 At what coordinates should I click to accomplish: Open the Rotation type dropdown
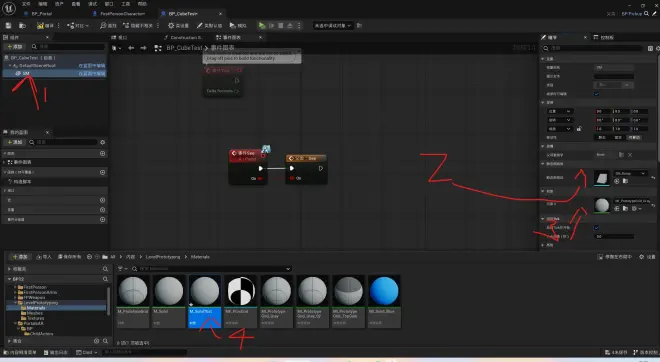pyautogui.click(x=559, y=120)
